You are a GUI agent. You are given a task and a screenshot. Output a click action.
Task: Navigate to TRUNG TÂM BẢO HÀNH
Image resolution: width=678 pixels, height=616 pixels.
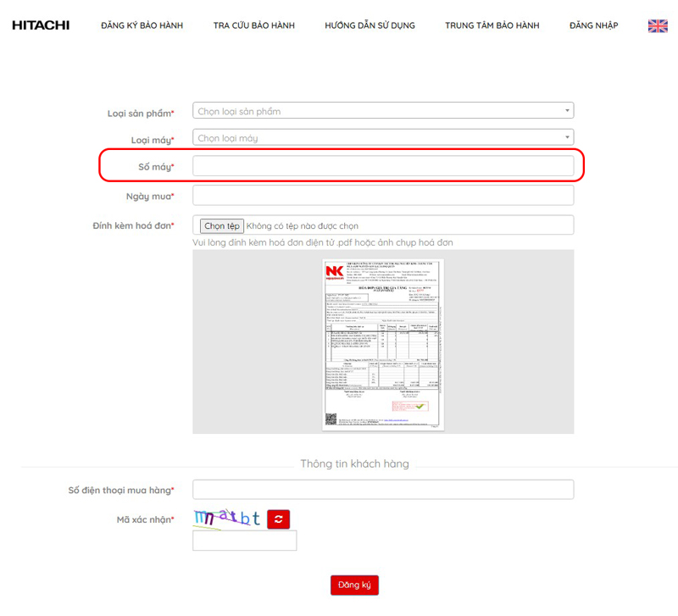click(x=492, y=25)
